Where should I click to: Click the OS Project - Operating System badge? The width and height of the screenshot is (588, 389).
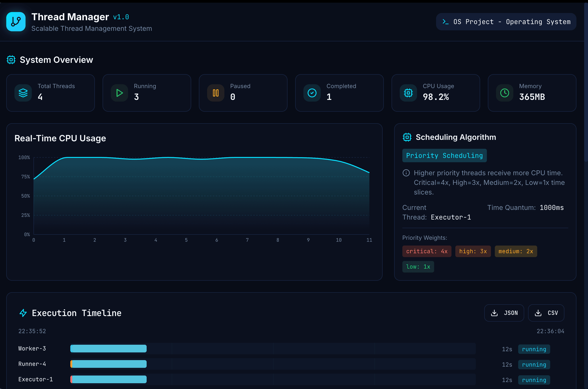point(506,22)
